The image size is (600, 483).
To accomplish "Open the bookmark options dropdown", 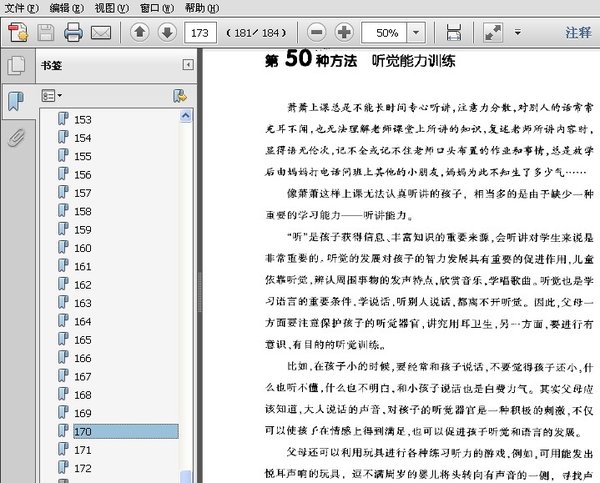I will click(52, 96).
